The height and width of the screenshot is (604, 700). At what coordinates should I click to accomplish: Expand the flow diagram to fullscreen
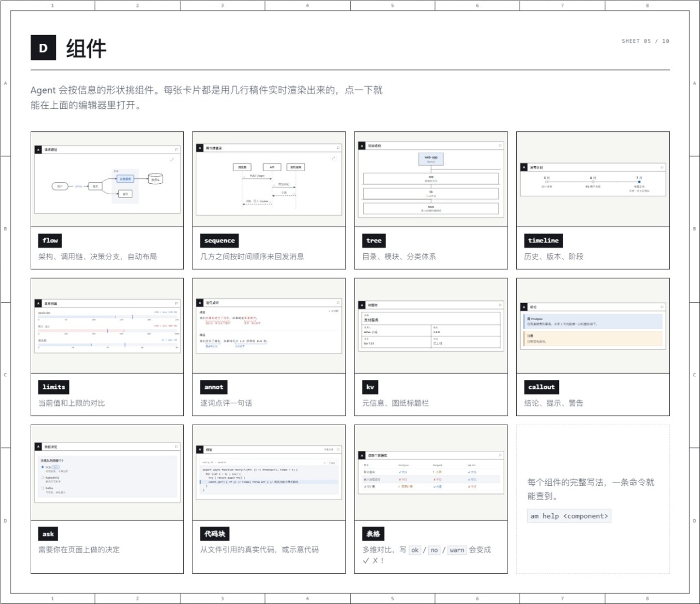point(172,160)
